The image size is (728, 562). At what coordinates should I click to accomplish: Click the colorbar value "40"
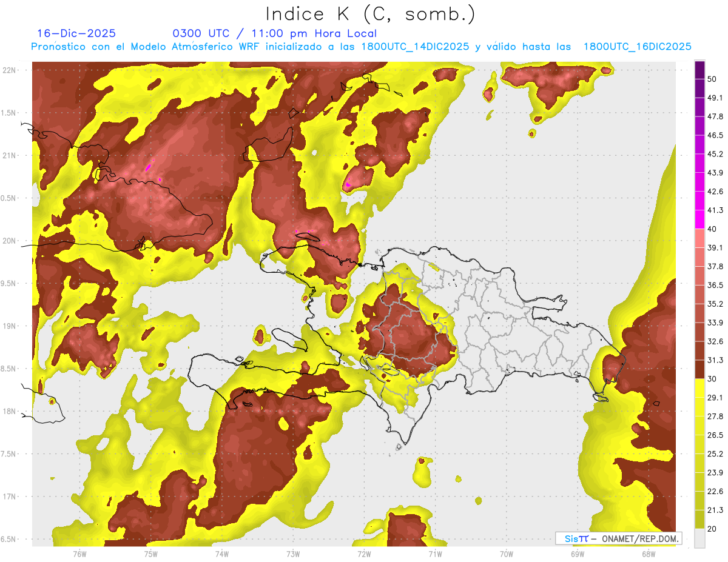712,229
